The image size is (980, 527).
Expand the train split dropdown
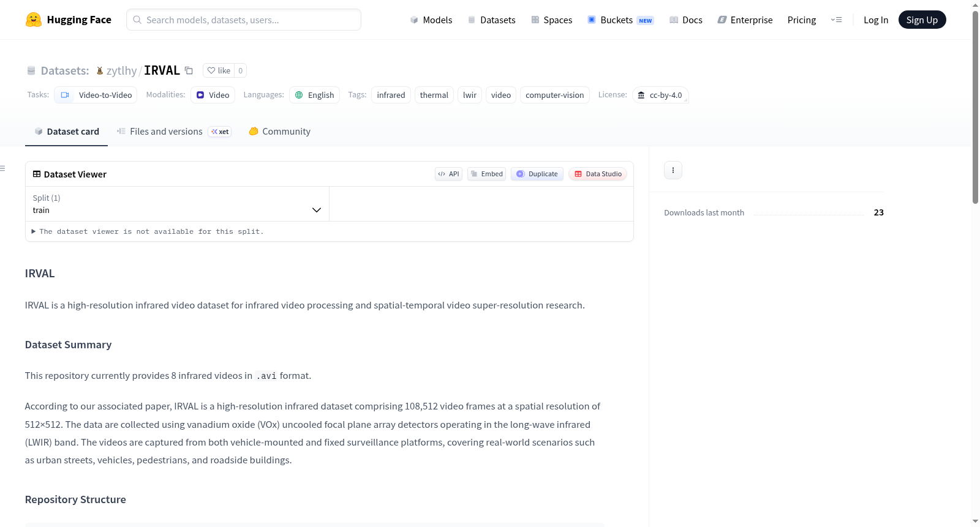click(x=177, y=204)
